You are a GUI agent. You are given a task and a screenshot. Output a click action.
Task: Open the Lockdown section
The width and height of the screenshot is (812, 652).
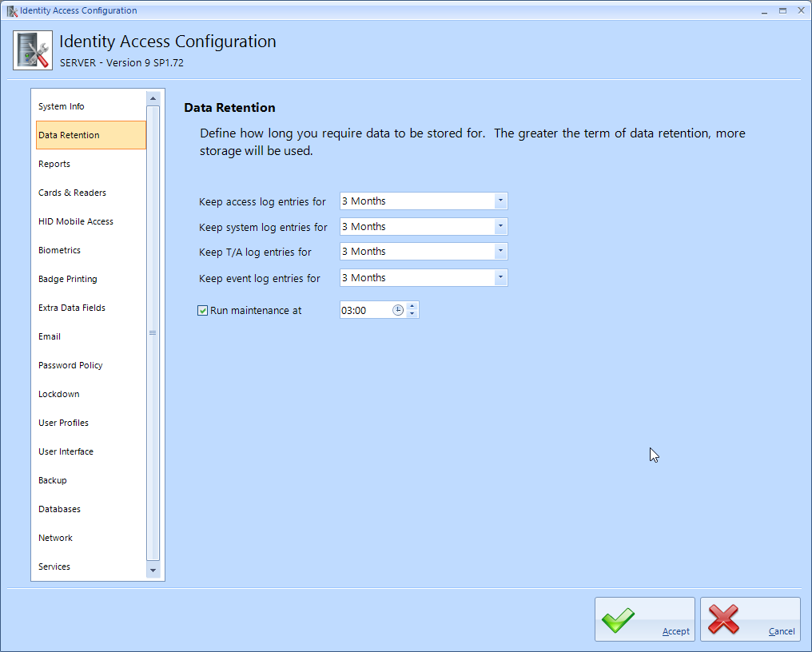click(90, 394)
